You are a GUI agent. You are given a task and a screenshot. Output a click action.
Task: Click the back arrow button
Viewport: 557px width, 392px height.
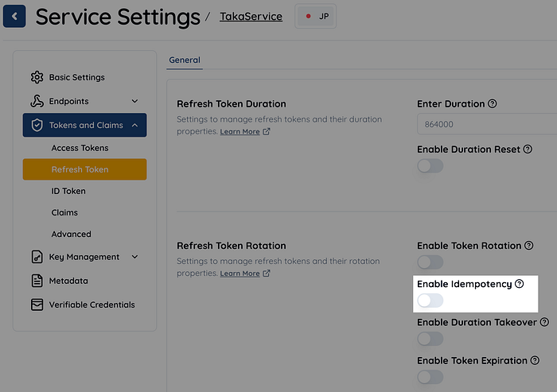pyautogui.click(x=14, y=16)
